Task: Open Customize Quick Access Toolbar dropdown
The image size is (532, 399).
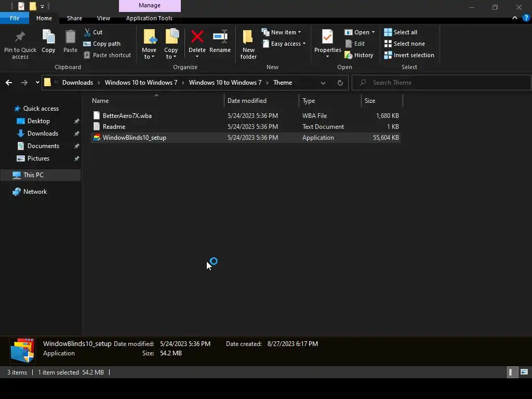Action: (42, 6)
